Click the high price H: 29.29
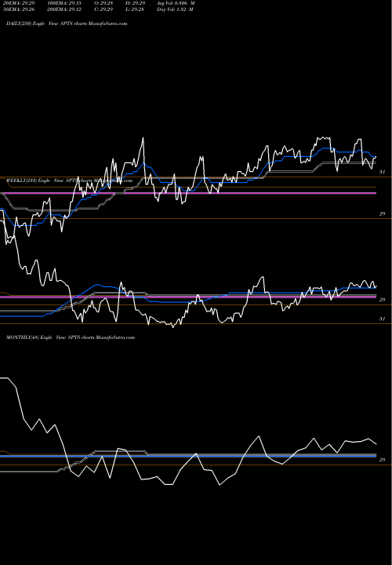This screenshot has height=565, width=392. pyautogui.click(x=136, y=3)
